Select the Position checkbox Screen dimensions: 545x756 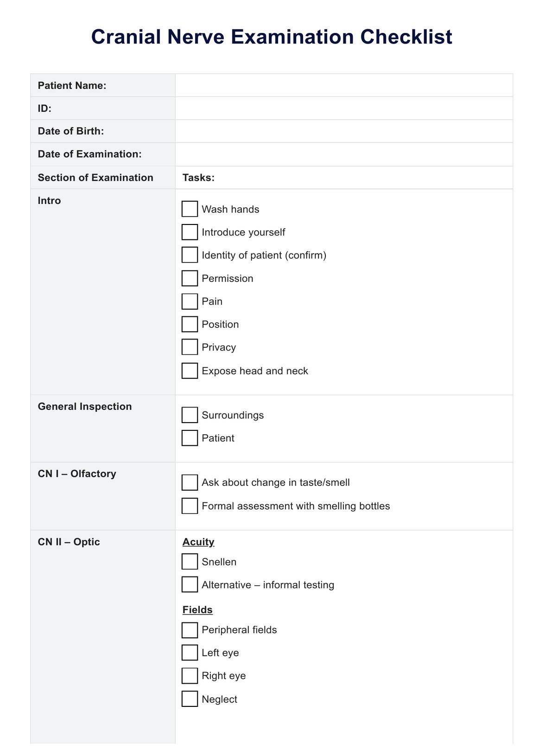pyautogui.click(x=190, y=324)
